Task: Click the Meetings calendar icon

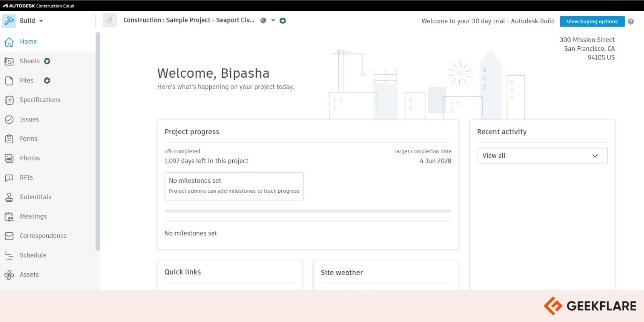Action: click(9, 217)
